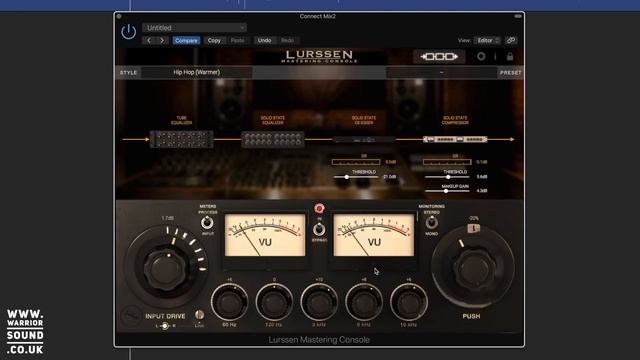Select the Solid State Compressor unit
640x360 pixels.
455,139
